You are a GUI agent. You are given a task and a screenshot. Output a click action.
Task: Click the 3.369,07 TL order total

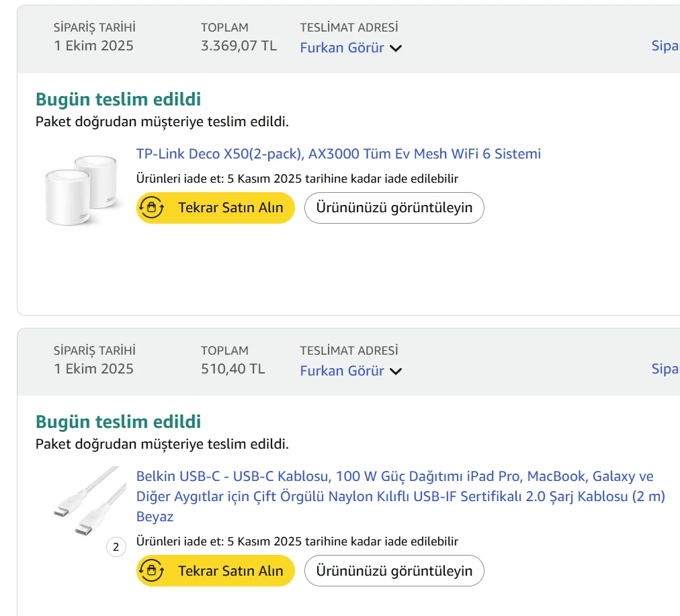click(x=239, y=46)
